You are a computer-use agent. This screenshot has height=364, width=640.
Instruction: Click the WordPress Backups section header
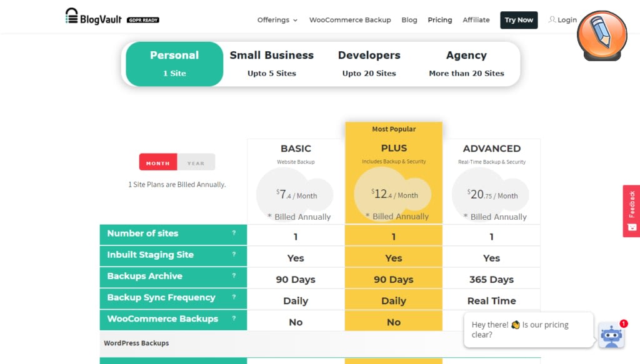pyautogui.click(x=136, y=343)
